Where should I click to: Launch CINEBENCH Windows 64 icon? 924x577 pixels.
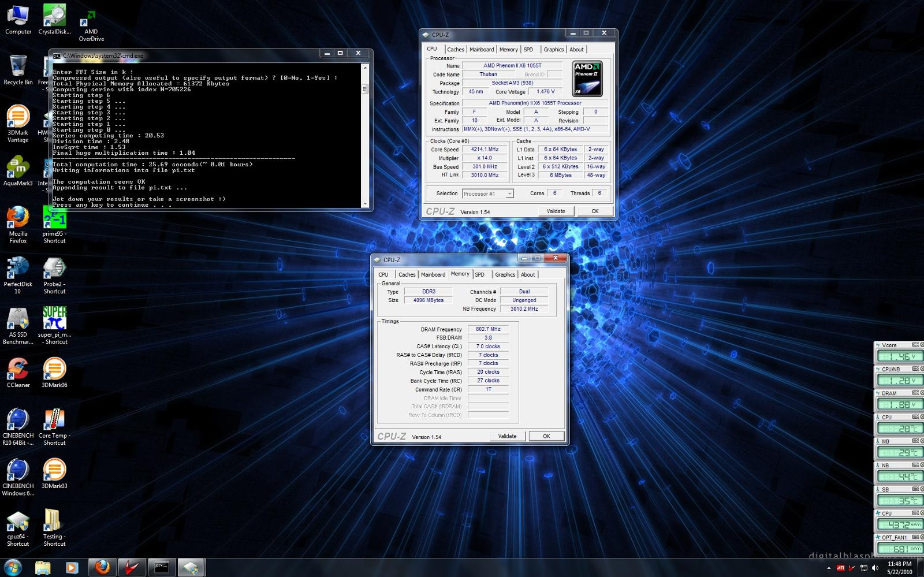[x=18, y=477]
